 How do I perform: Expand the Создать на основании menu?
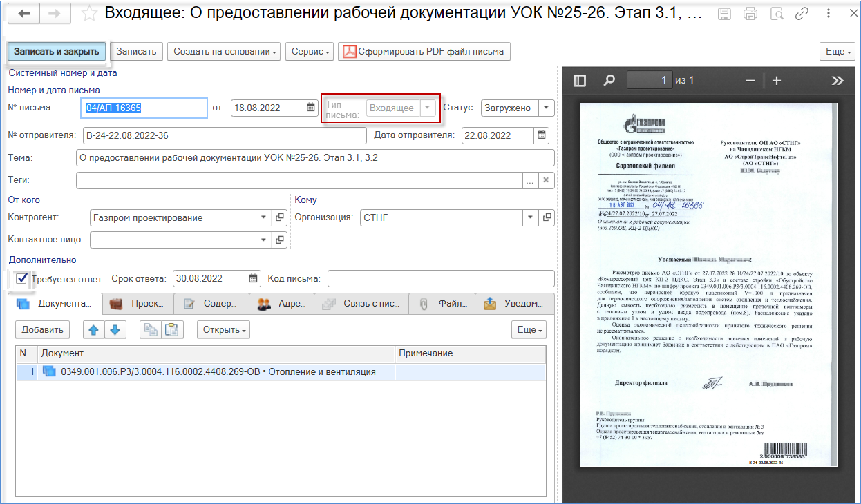[x=225, y=51]
